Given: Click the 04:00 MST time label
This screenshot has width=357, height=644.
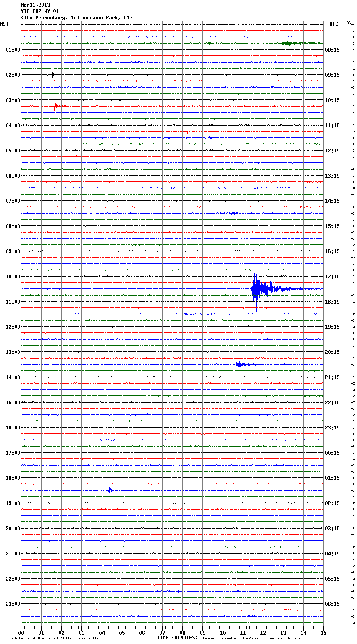Looking at the screenshot, I should 13,126.
